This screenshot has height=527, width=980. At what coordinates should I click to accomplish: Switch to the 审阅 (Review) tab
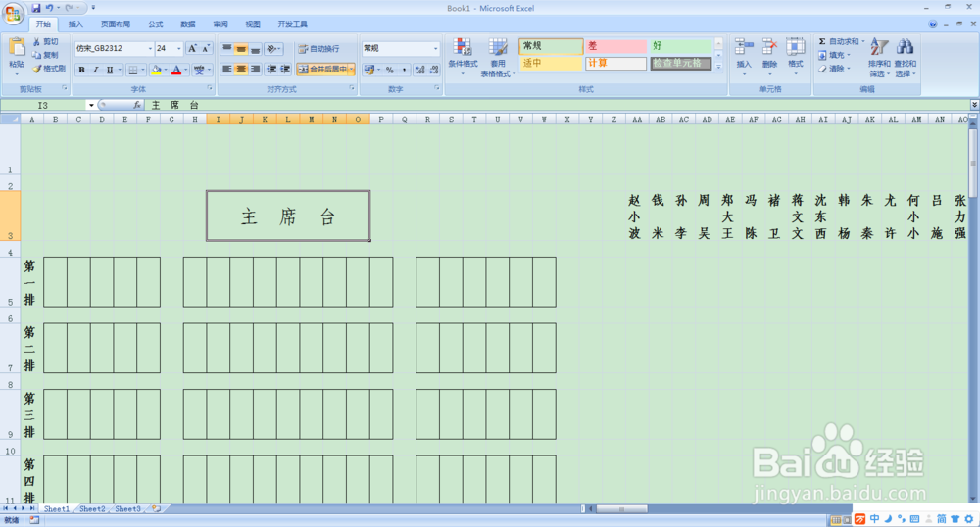click(x=220, y=24)
